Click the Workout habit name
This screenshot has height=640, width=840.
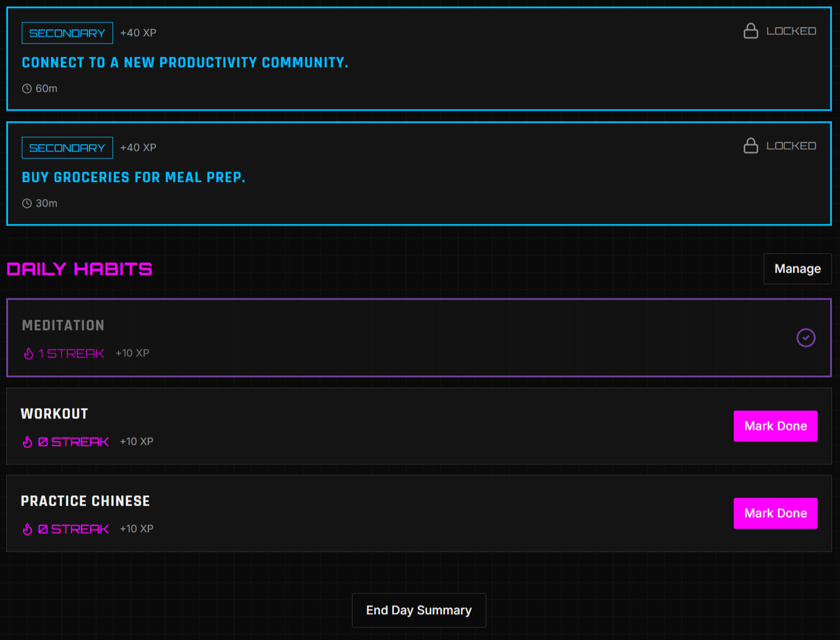pos(55,414)
